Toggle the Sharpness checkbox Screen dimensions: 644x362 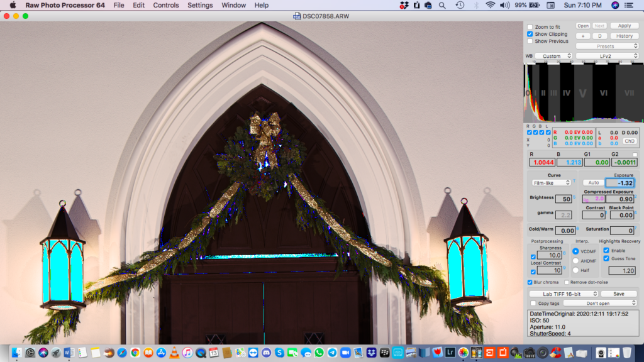(533, 257)
